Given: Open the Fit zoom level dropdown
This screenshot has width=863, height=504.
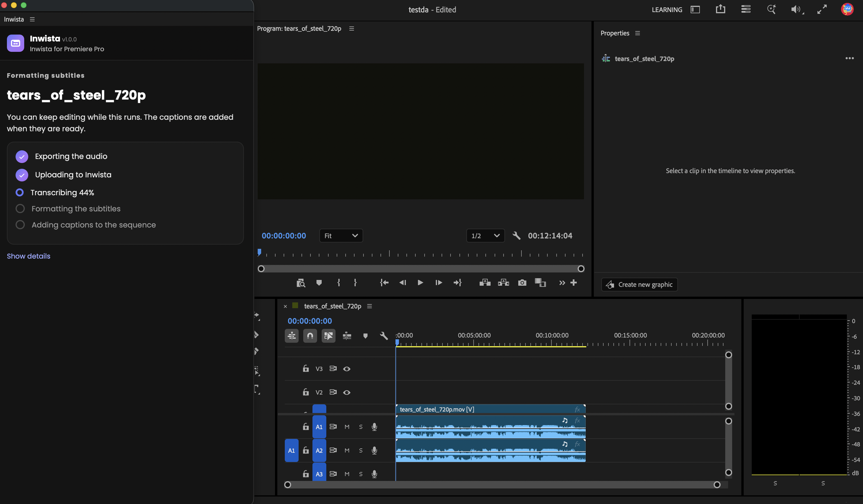Looking at the screenshot, I should (341, 236).
